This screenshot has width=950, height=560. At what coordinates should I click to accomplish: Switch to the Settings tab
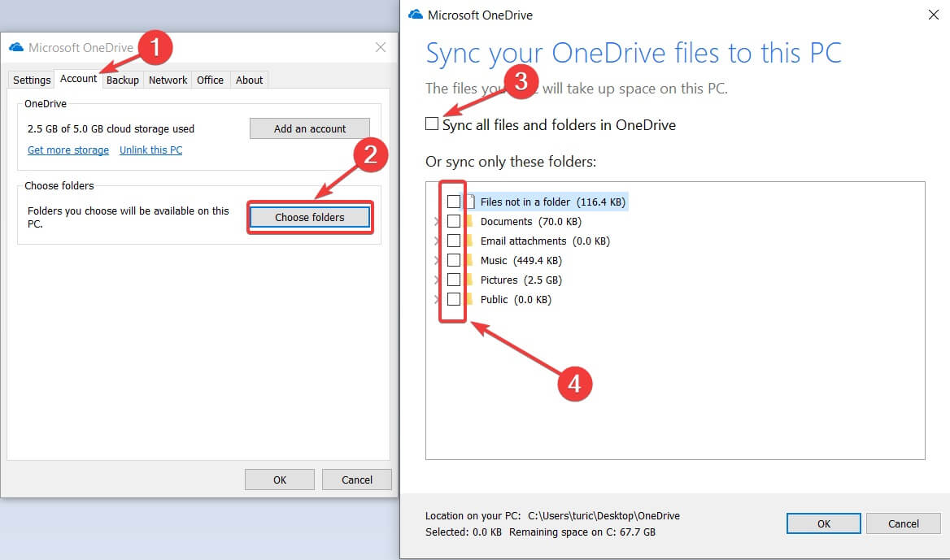32,80
